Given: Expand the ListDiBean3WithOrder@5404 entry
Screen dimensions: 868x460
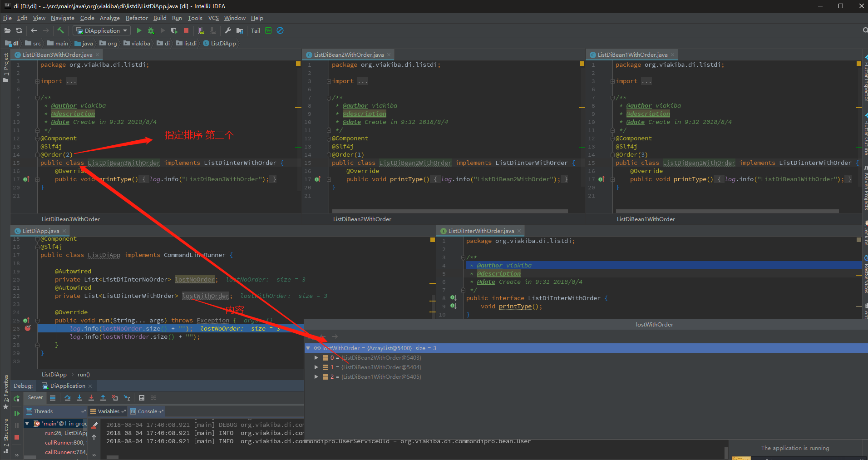Looking at the screenshot, I should 316,367.
